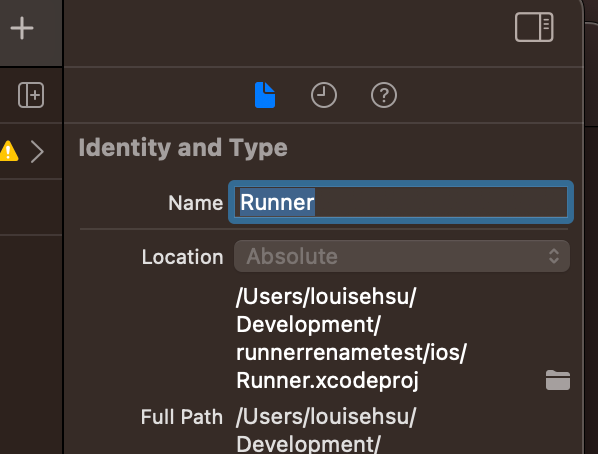
Task: Click the Full Path label
Action: coord(182,417)
